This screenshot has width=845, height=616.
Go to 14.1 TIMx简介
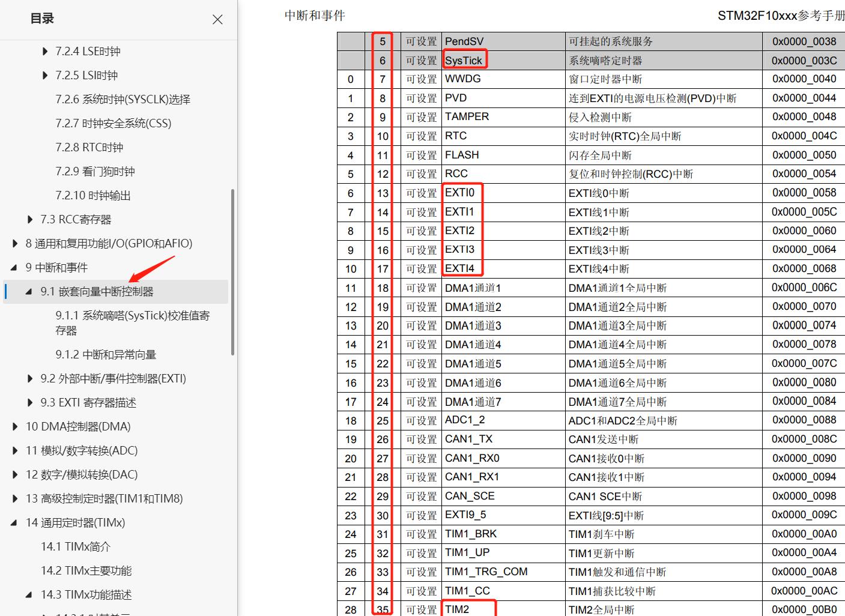tap(76, 547)
